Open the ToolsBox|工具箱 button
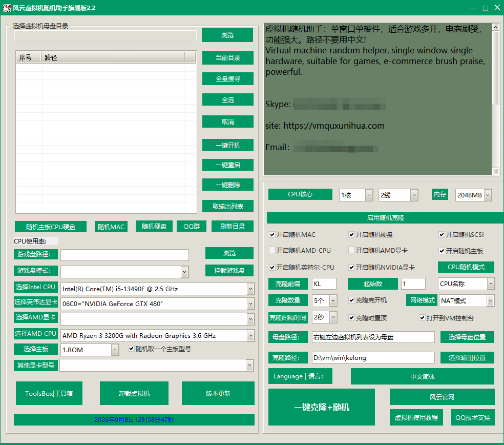This screenshot has height=445, width=504. tap(49, 393)
